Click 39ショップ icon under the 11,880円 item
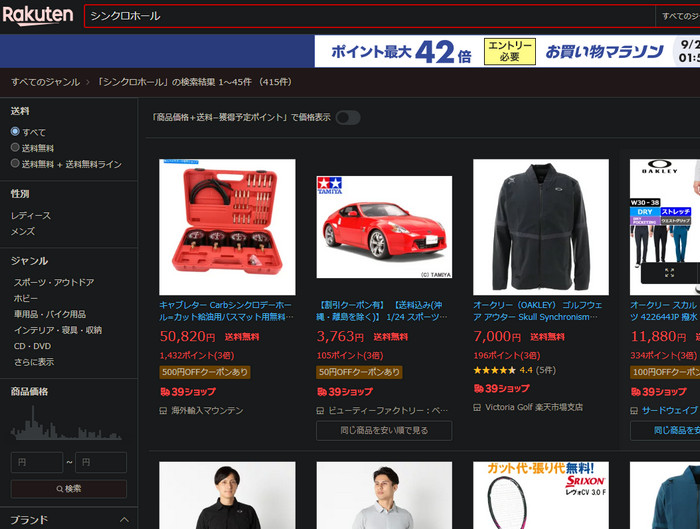700x529 pixels. pyautogui.click(x=658, y=392)
